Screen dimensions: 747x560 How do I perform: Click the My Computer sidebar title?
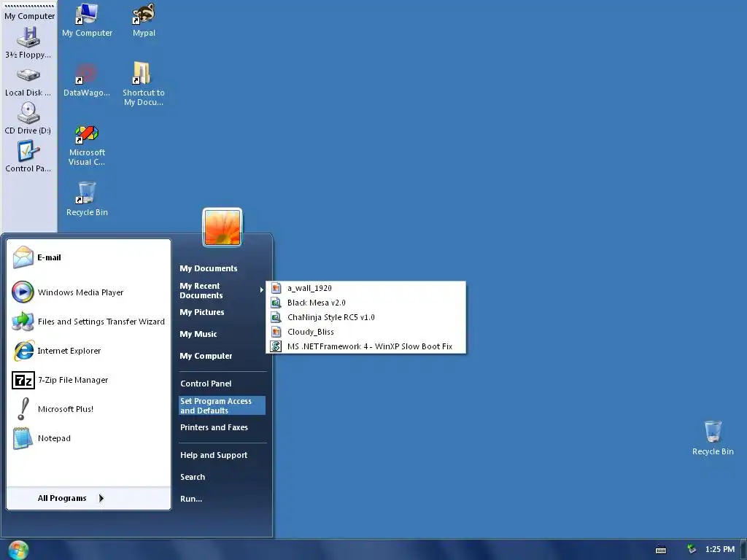29,16
